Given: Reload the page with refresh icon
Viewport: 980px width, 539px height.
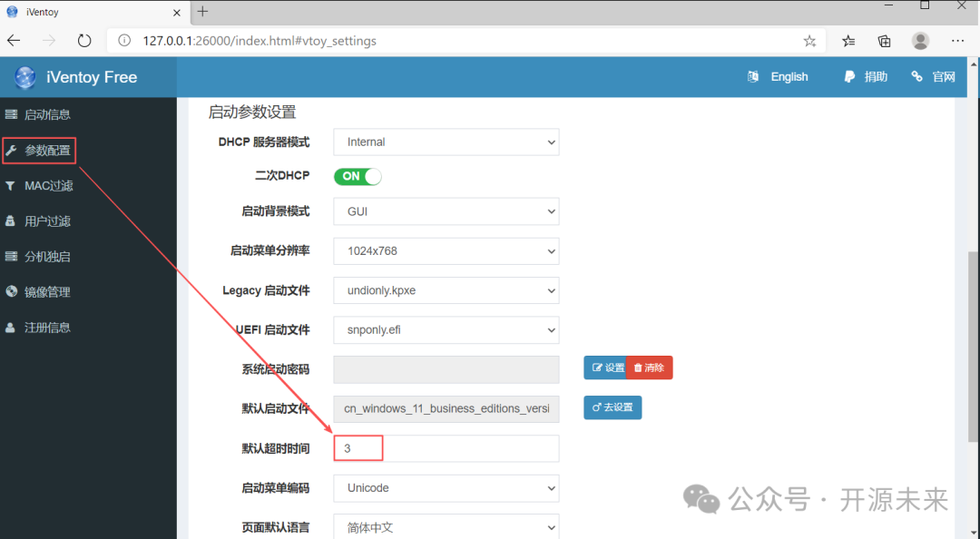Looking at the screenshot, I should point(84,41).
